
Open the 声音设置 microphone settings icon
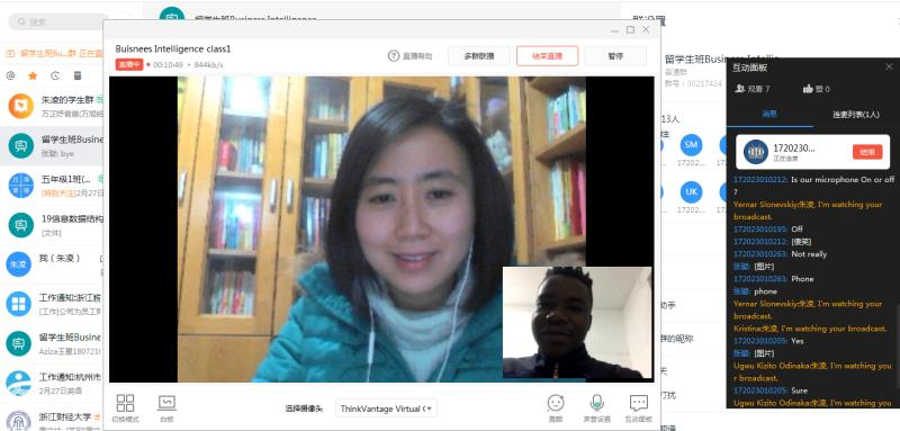597,403
